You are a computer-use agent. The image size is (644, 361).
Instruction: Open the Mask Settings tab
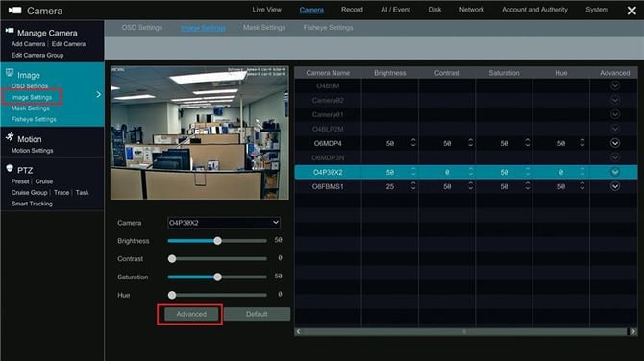pos(264,28)
